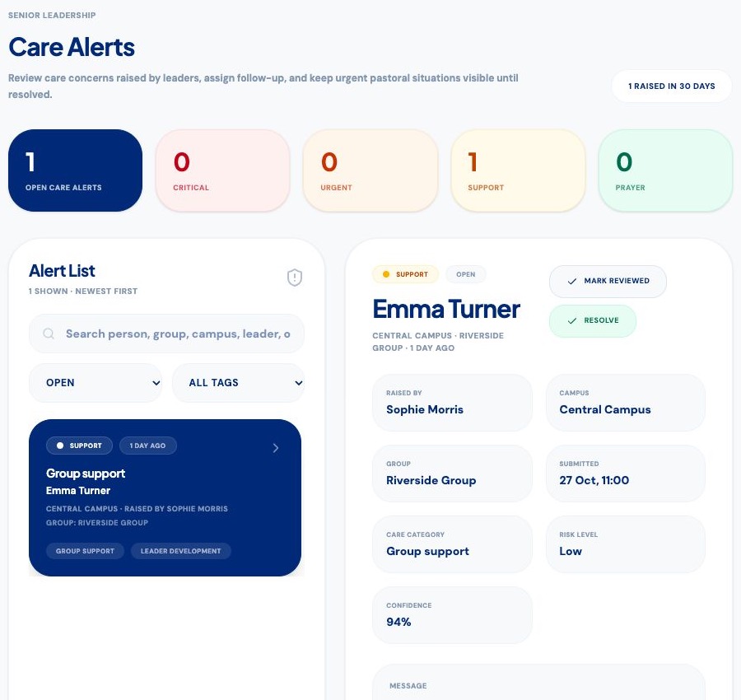741x700 pixels.
Task: Click the Emma Turner heading in detail panel
Action: (446, 309)
